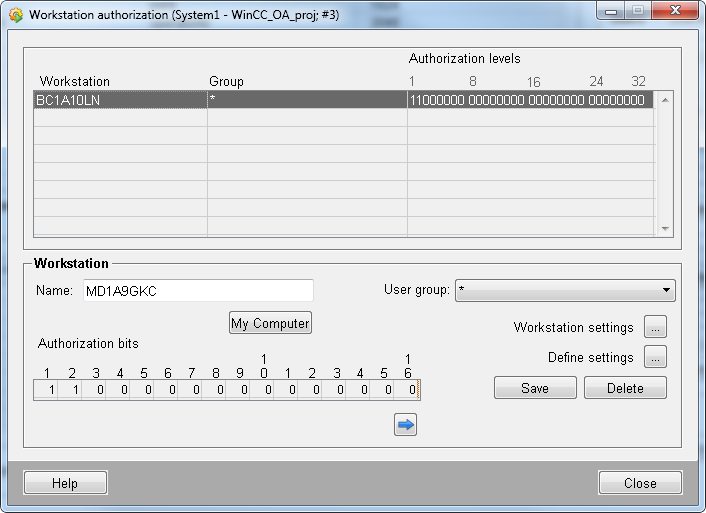Toggle authorization bit 9
Image resolution: width=706 pixels, height=513 pixels.
238,390
